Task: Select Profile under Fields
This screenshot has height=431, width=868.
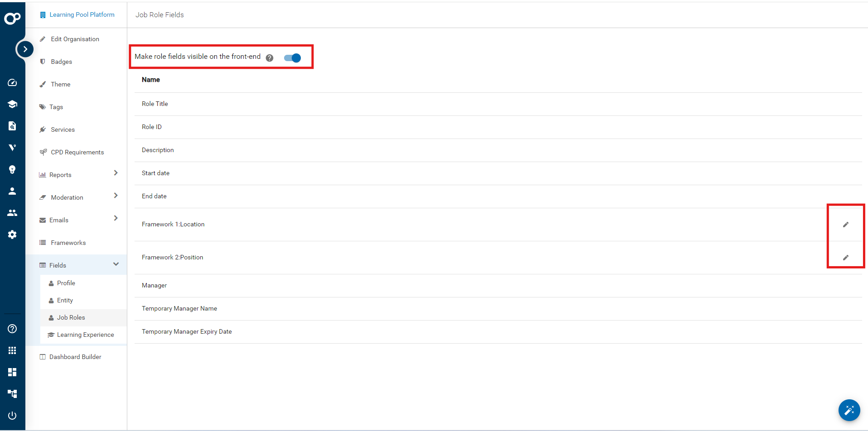Action: (66, 283)
